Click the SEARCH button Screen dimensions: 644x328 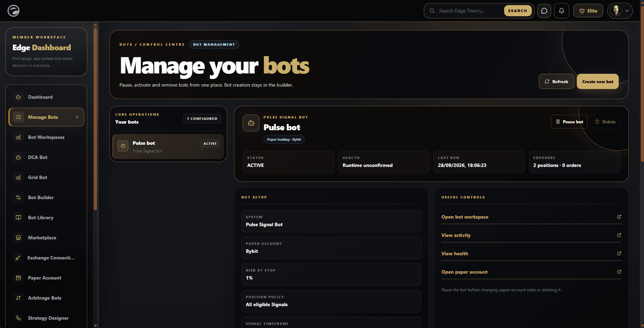[518, 11]
